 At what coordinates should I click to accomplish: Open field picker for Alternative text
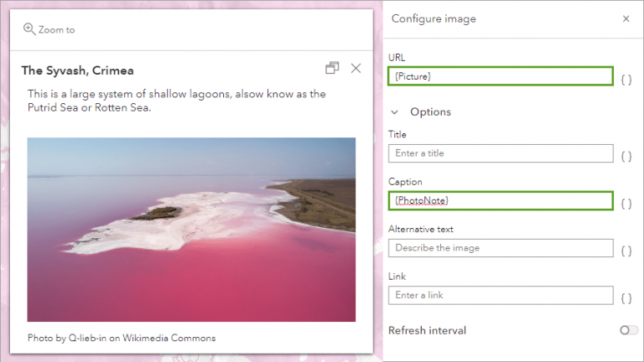(x=626, y=251)
